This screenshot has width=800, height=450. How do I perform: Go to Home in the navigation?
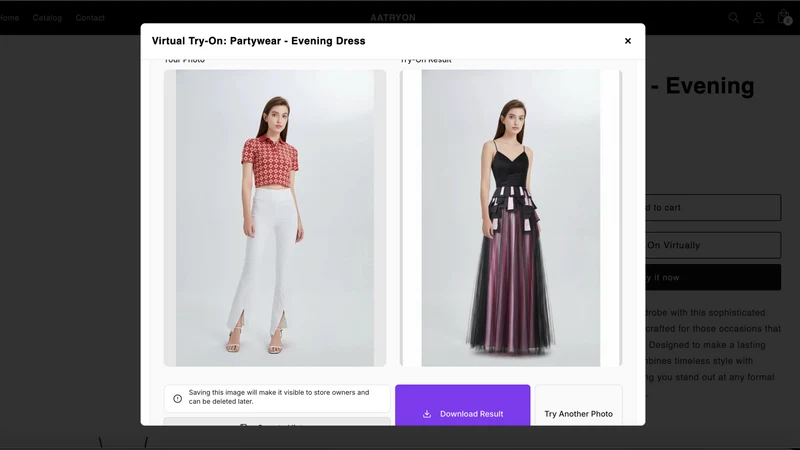tap(9, 18)
